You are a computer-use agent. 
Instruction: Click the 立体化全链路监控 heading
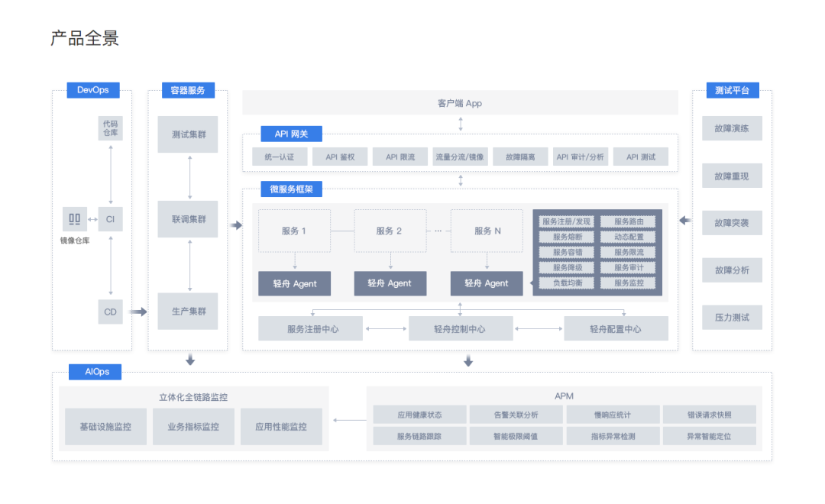(x=193, y=397)
